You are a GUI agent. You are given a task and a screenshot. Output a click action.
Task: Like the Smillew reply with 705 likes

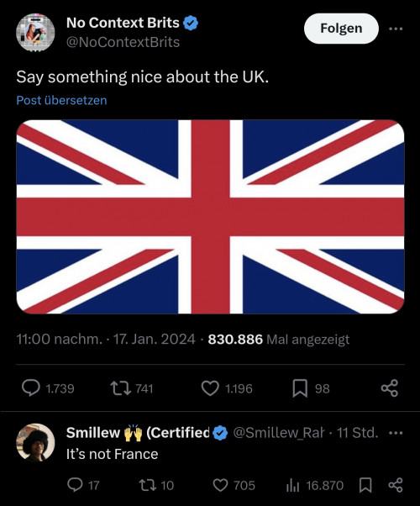(221, 485)
